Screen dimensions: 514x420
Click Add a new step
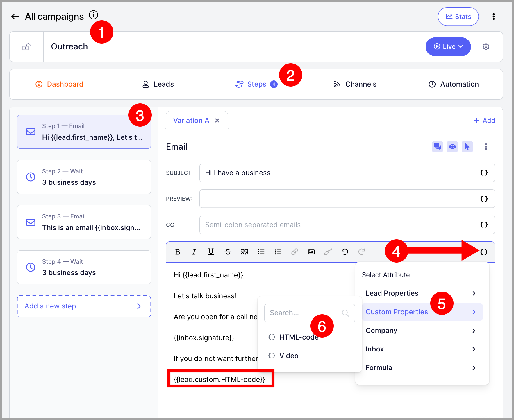84,306
